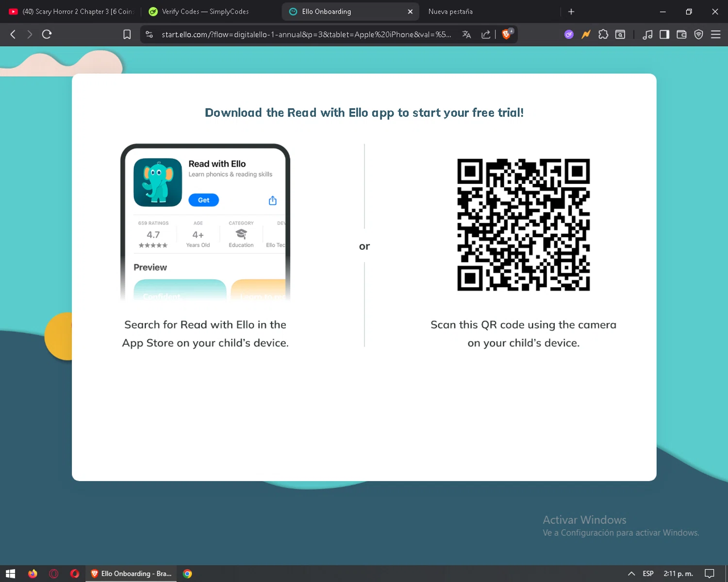Launch Firefox from the taskbar
The width and height of the screenshot is (728, 582).
coord(33,574)
